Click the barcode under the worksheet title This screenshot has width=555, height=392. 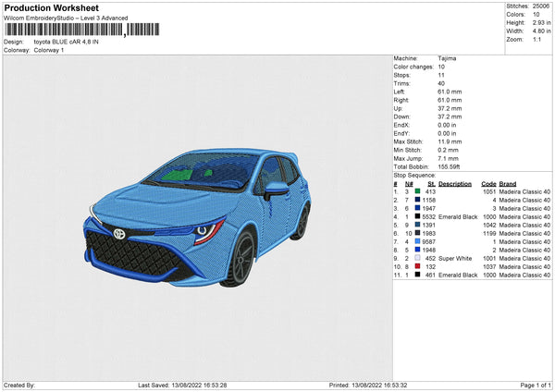coord(81,30)
